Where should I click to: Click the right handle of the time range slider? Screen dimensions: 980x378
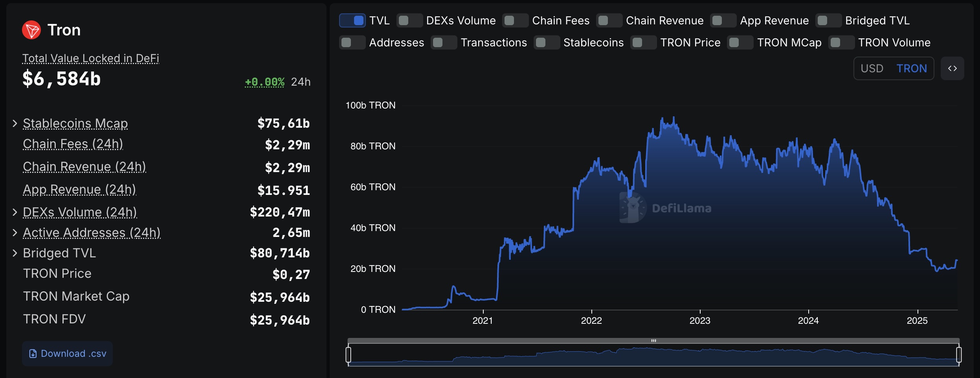[x=959, y=354]
